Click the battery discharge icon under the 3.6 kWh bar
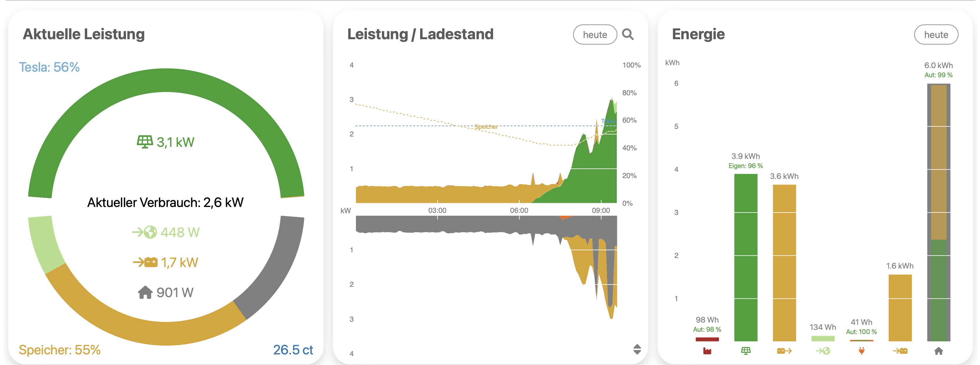 [784, 351]
